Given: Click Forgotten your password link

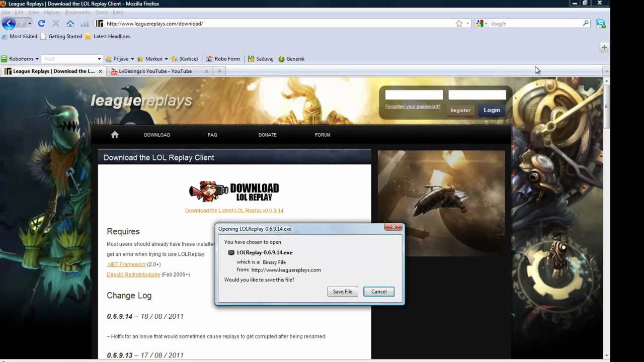Looking at the screenshot, I should pyautogui.click(x=413, y=107).
